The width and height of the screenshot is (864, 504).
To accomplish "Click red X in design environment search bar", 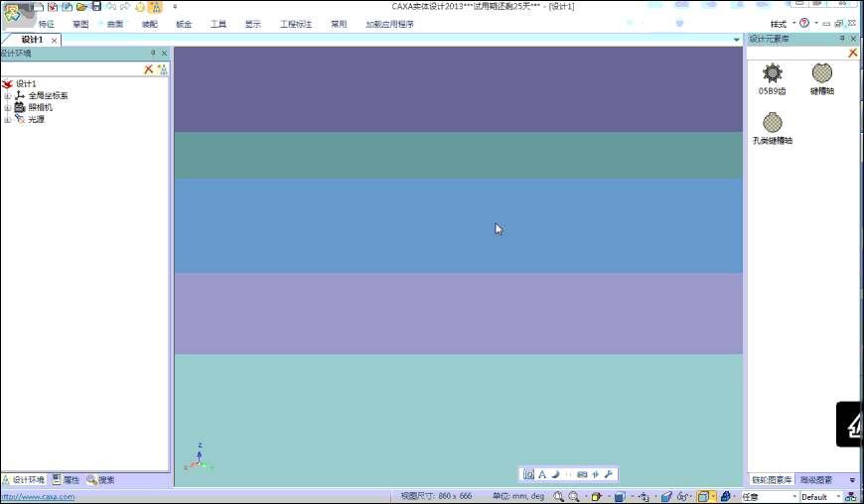I will 148,68.
